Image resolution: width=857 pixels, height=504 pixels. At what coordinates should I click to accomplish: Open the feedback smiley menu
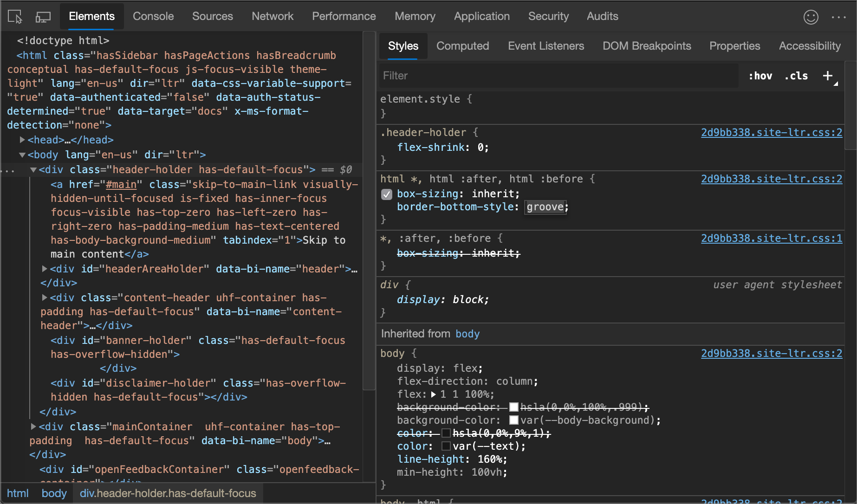click(x=811, y=17)
